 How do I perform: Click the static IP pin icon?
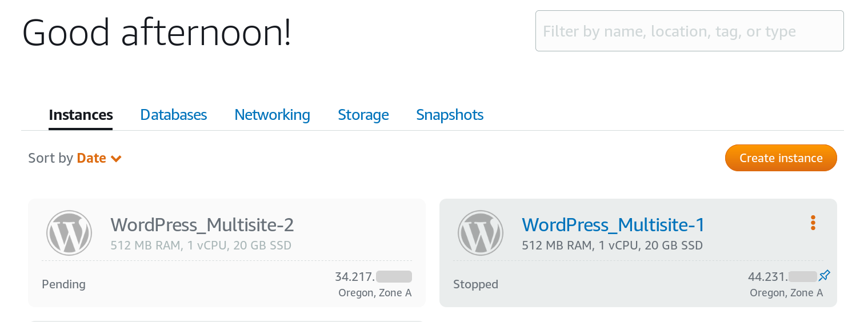point(824,276)
